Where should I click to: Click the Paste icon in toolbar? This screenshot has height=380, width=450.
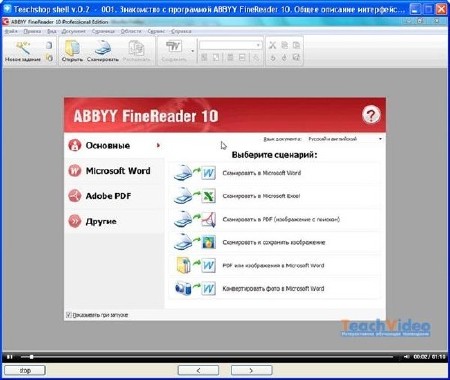tap(296, 45)
